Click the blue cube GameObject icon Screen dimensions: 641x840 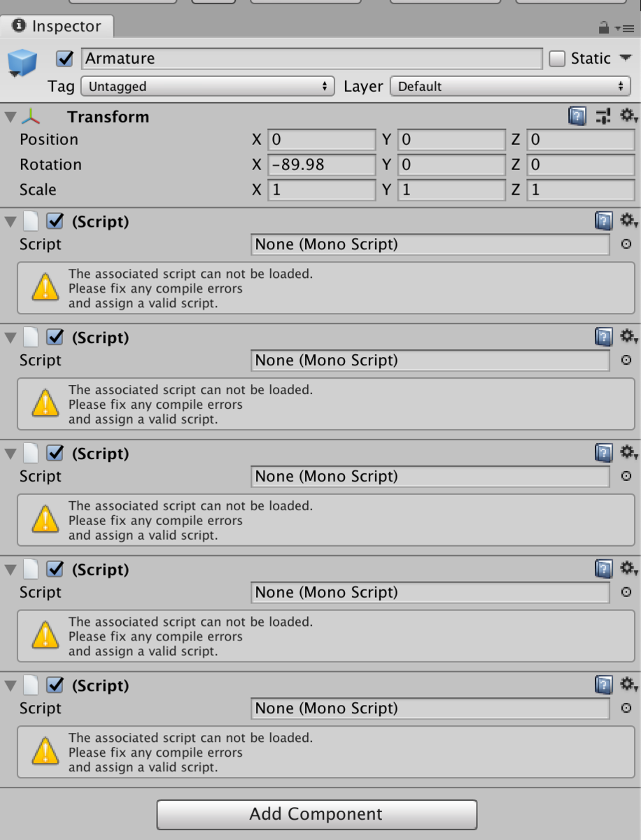pyautogui.click(x=23, y=63)
